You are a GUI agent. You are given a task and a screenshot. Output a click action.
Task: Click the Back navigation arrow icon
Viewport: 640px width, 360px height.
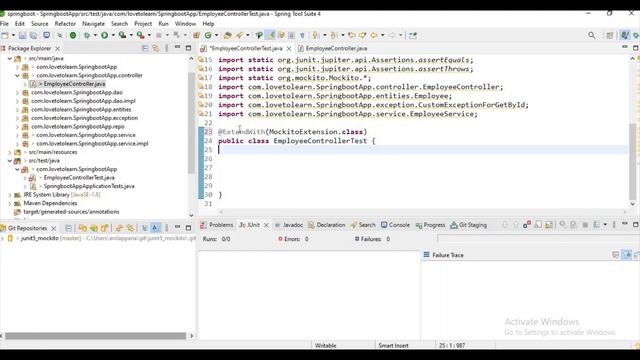[x=373, y=36]
